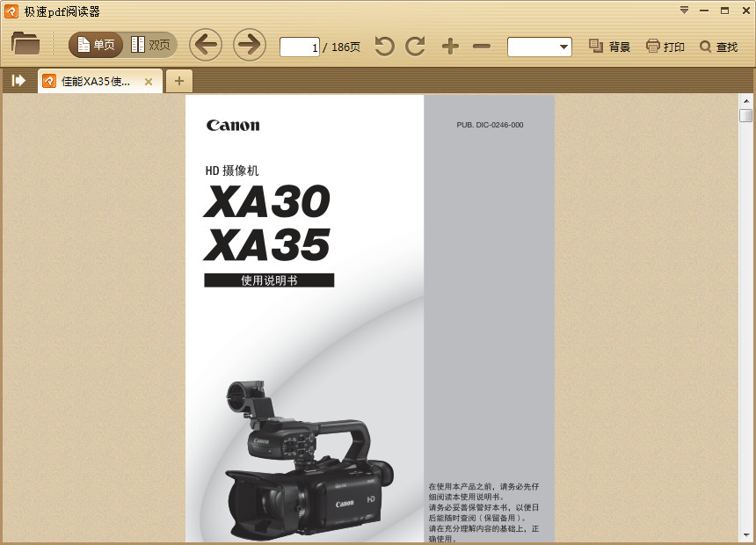The image size is (756, 545).
Task: Add a new tab with plus button
Action: (x=179, y=82)
